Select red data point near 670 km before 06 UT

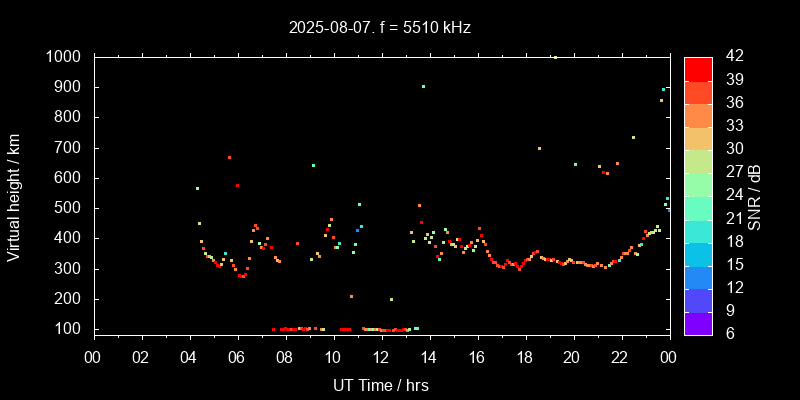(x=229, y=157)
